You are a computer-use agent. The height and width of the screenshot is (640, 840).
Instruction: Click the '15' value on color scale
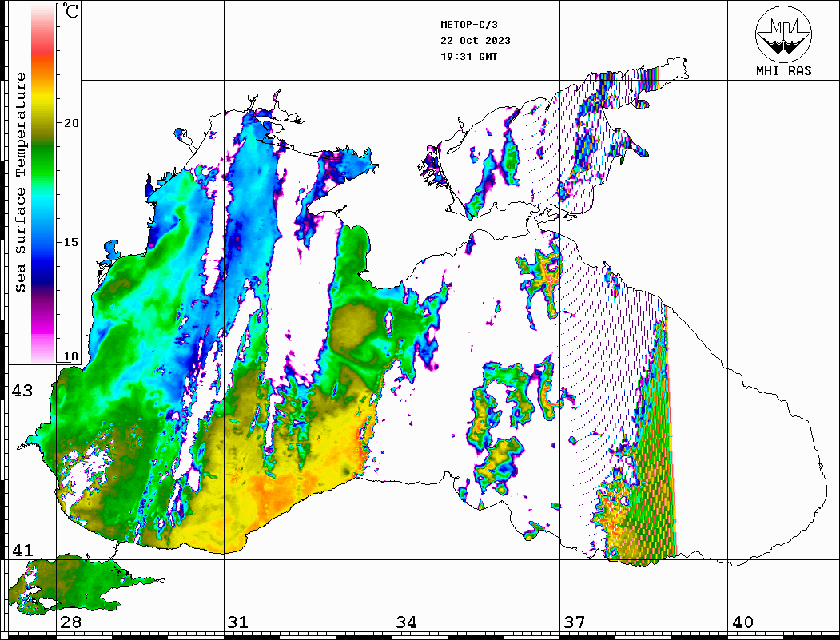tap(70, 242)
